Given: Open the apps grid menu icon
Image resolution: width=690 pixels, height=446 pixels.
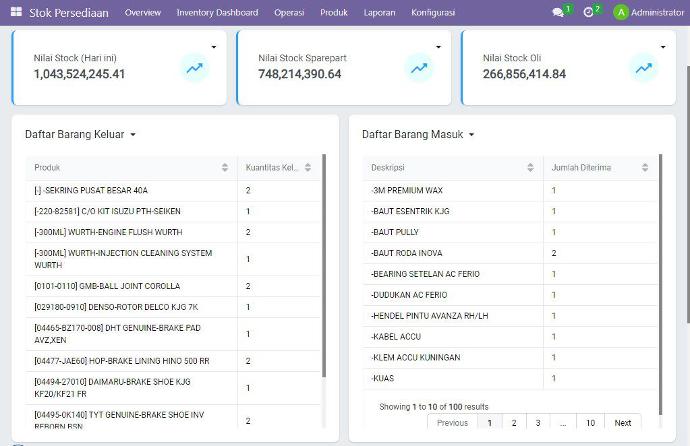Looking at the screenshot, I should (16, 13).
